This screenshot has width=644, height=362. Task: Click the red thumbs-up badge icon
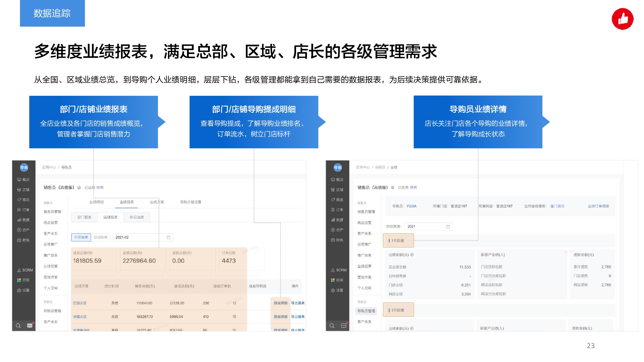(x=622, y=19)
